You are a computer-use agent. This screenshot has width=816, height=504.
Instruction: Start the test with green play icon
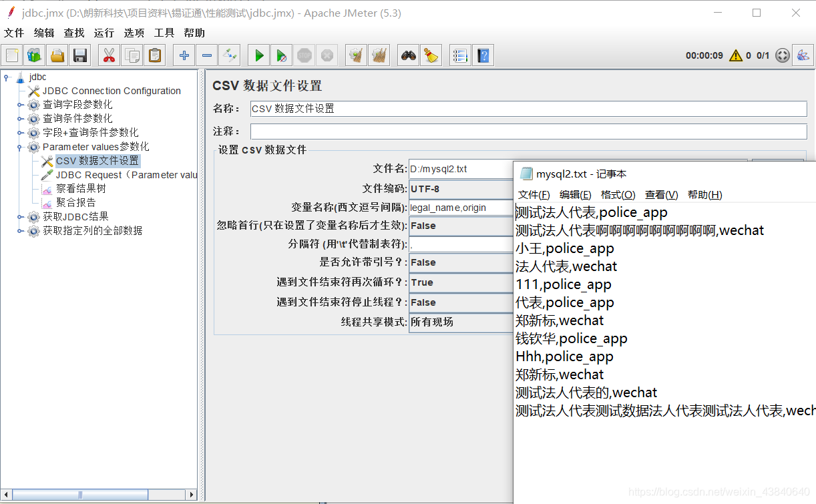[259, 55]
